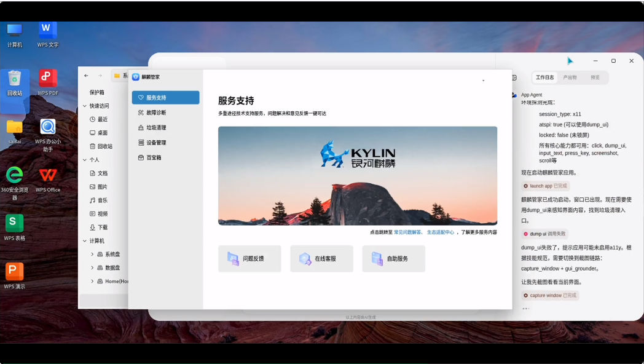Open the WPS PDF desktop shortcut

(48, 83)
